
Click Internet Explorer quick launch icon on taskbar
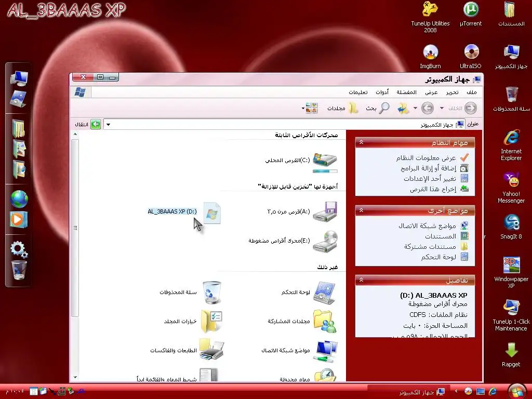pyautogui.click(x=493, y=392)
